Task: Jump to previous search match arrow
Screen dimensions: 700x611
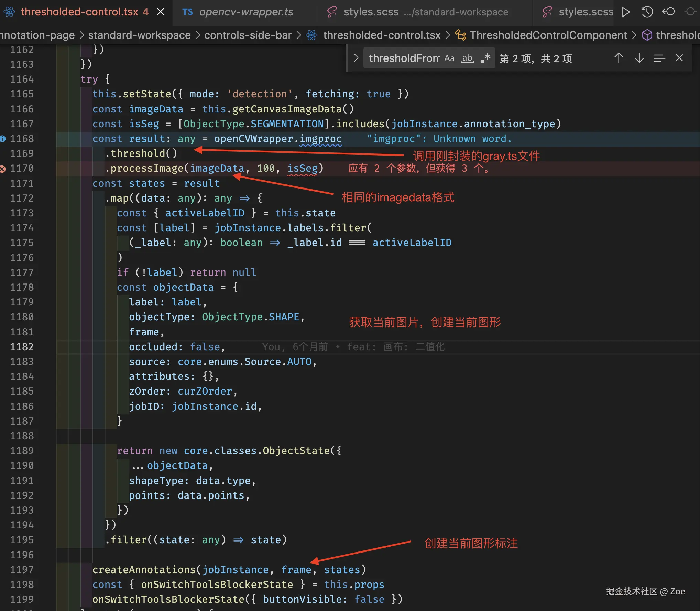Action: click(x=619, y=58)
